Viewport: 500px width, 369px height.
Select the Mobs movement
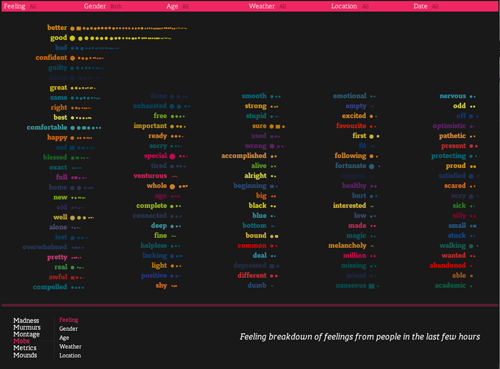coord(21,341)
